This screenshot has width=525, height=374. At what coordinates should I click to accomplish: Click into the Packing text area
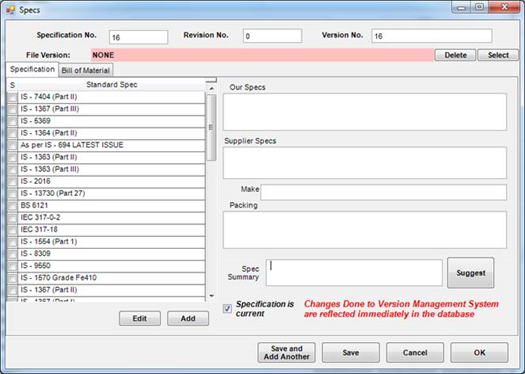tap(365, 230)
